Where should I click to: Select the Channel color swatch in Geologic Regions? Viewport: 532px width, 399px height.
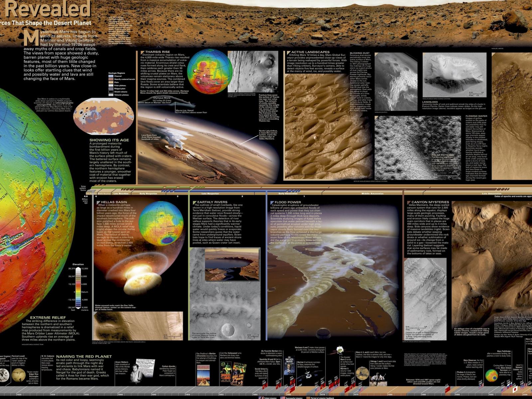coord(111,76)
